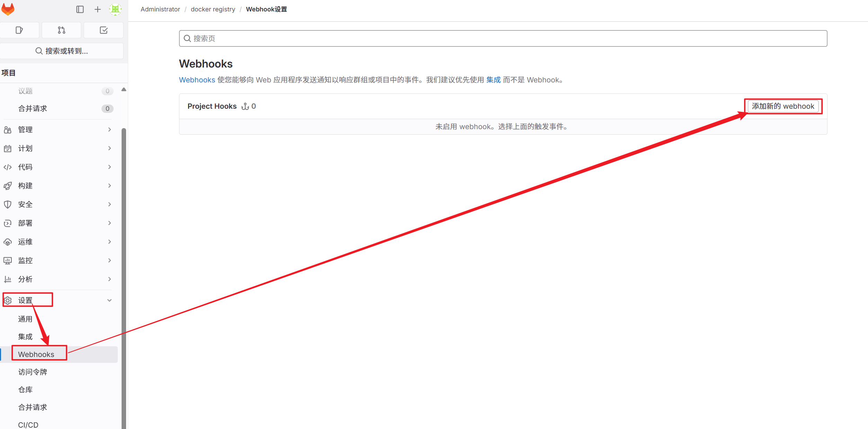The image size is (868, 429).
Task: Open CI/CD settings item
Action: [28, 425]
